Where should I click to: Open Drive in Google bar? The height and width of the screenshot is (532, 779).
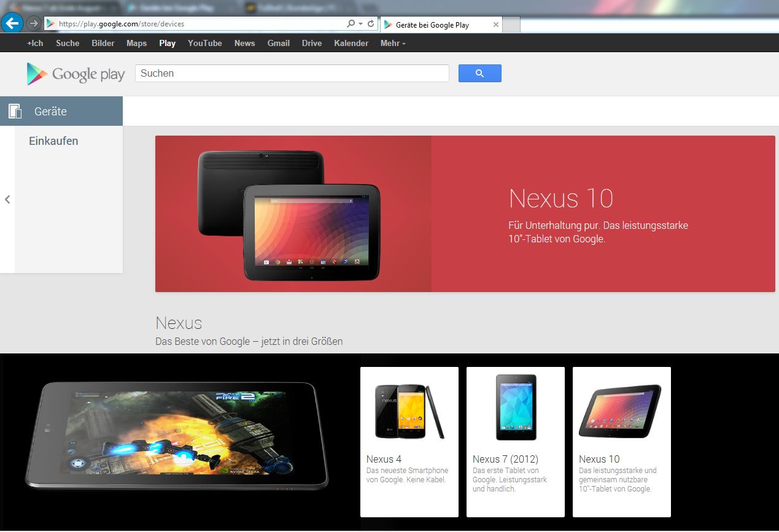point(312,43)
